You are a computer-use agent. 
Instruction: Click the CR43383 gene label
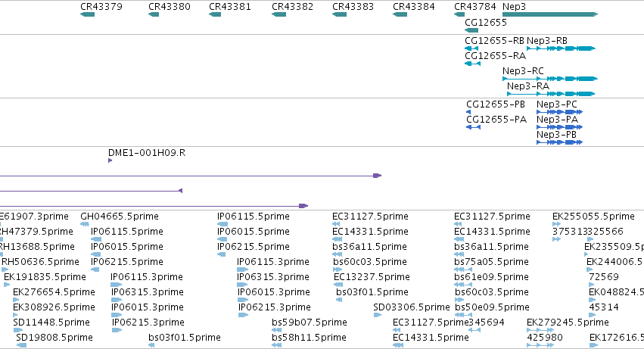[353, 7]
